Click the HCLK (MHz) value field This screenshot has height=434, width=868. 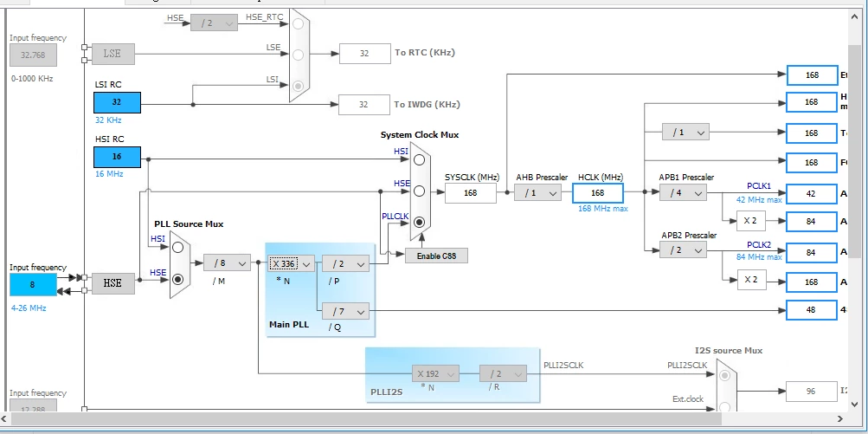[598, 193]
